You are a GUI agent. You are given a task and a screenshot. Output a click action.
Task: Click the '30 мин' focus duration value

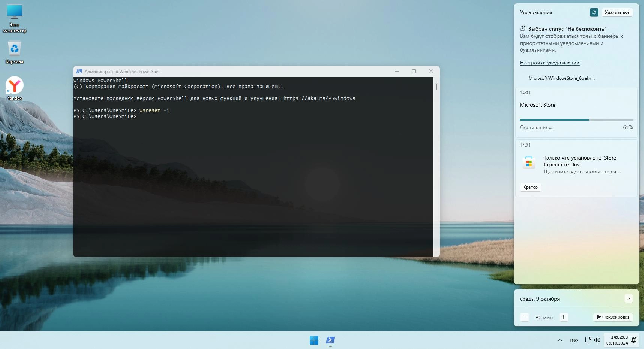(x=544, y=318)
